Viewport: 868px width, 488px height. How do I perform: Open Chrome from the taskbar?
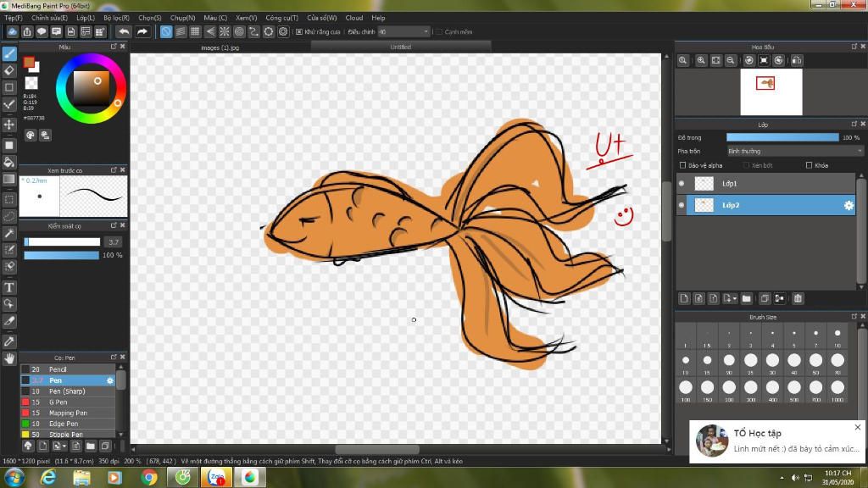[148, 477]
